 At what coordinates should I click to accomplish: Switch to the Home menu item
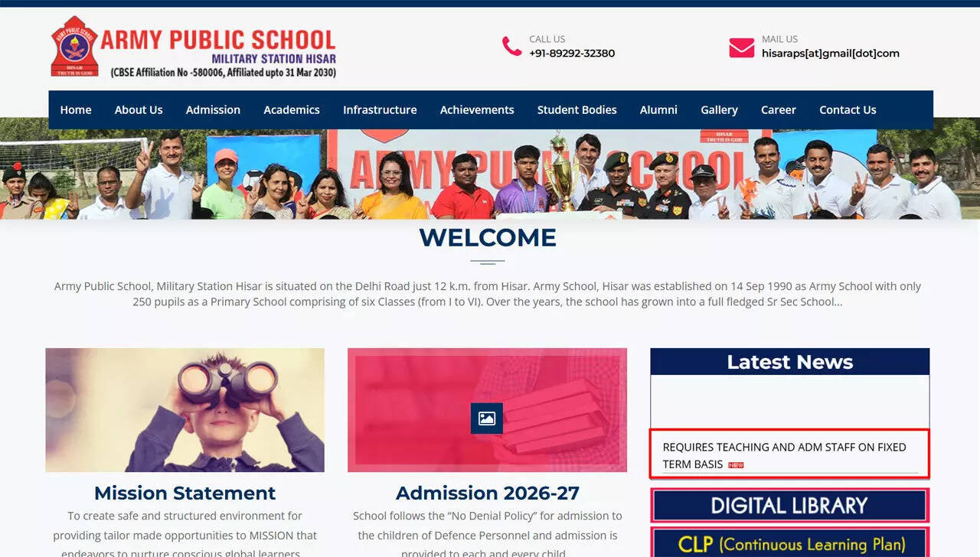tap(76, 109)
